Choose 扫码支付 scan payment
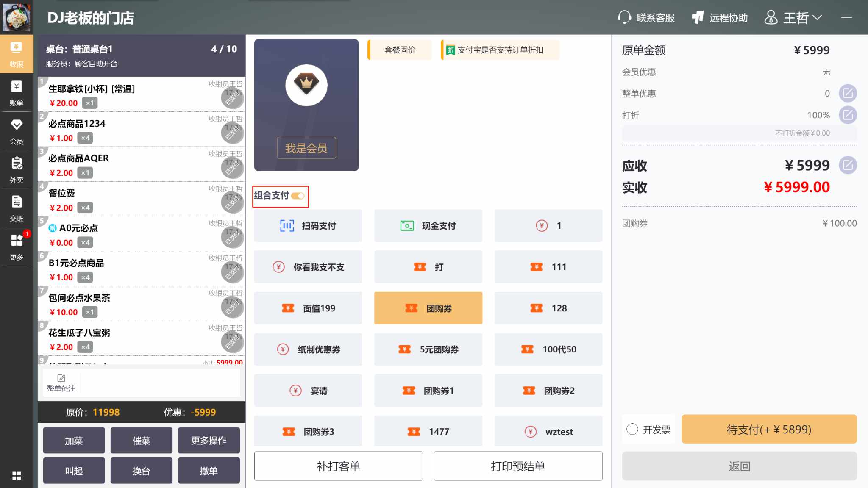The width and height of the screenshot is (868, 488). pos(308,226)
